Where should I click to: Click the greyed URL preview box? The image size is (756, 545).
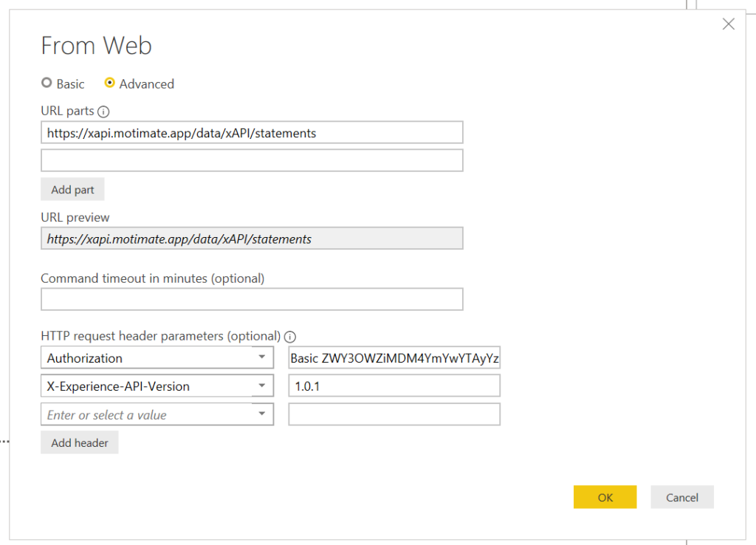pyautogui.click(x=252, y=239)
